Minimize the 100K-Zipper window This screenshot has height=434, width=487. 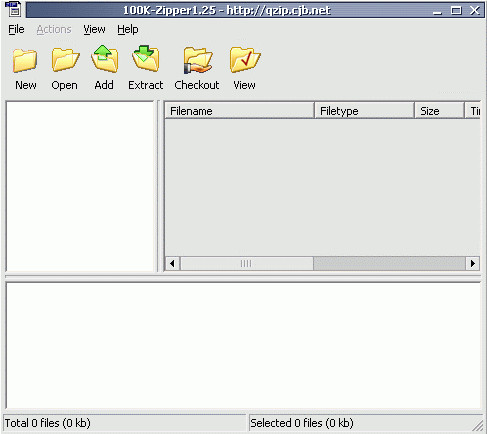pos(437,10)
